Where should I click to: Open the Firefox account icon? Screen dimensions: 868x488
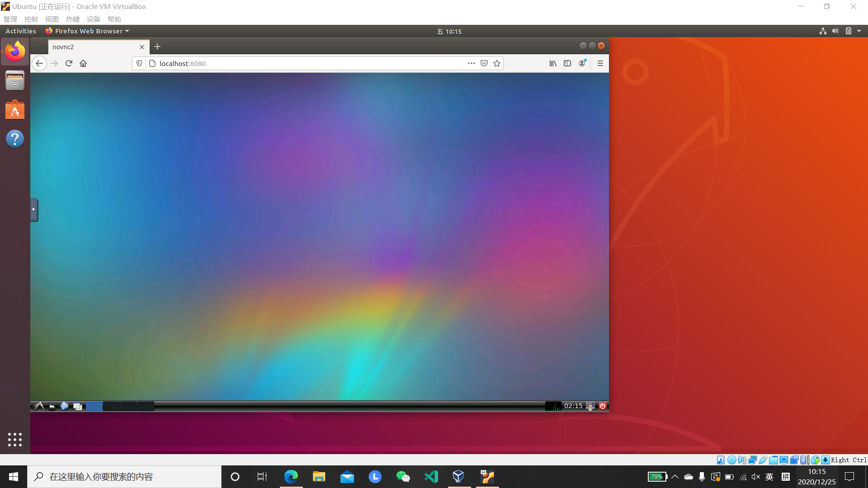pos(582,63)
